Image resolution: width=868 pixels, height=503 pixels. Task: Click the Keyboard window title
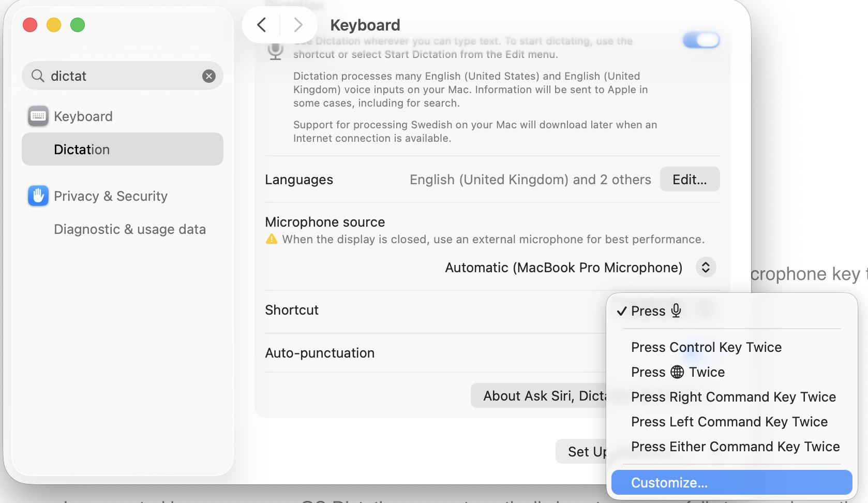365,25
